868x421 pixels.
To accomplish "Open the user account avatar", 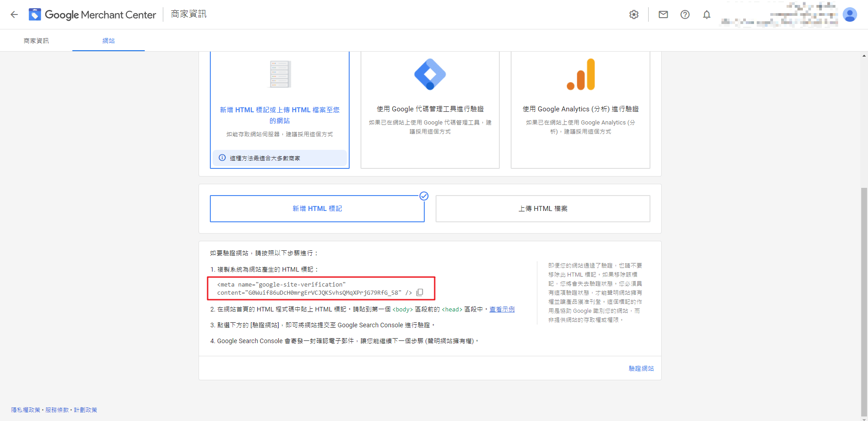I will click(849, 14).
